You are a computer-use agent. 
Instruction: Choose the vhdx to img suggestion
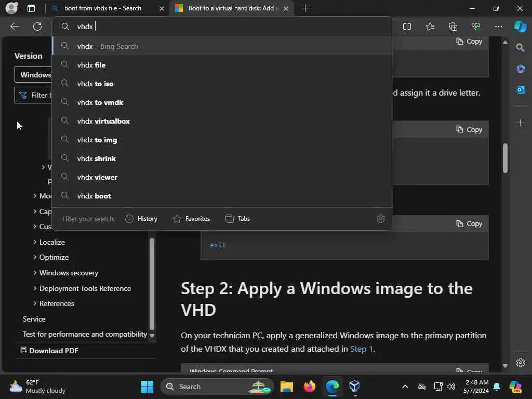click(222, 140)
